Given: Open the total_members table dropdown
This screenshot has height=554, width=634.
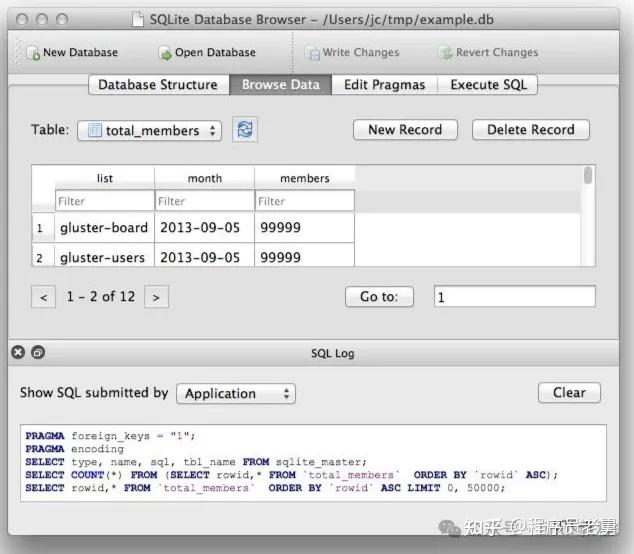Looking at the screenshot, I should tap(150, 131).
